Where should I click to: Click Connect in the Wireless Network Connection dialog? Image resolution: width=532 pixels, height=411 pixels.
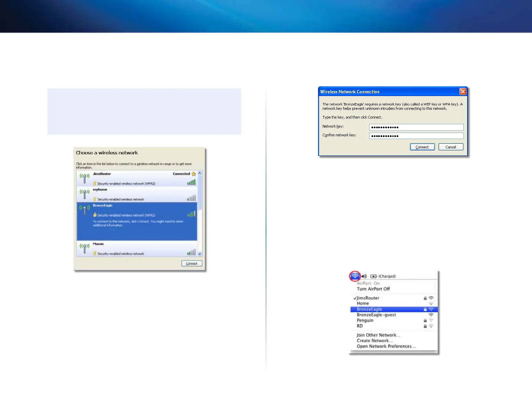pos(422,147)
